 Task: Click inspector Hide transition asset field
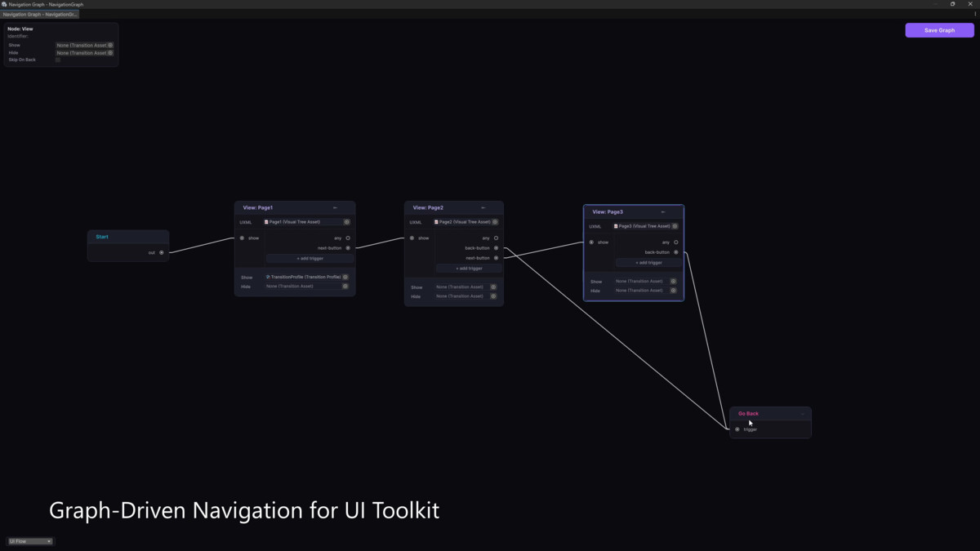coord(84,52)
